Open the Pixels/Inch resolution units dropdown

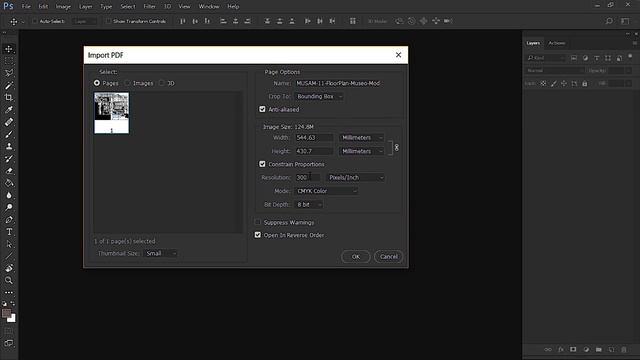pyautogui.click(x=356, y=178)
